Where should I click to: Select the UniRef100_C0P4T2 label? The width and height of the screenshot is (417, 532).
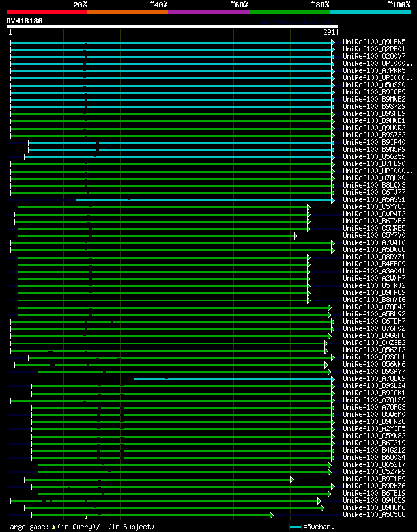click(374, 214)
